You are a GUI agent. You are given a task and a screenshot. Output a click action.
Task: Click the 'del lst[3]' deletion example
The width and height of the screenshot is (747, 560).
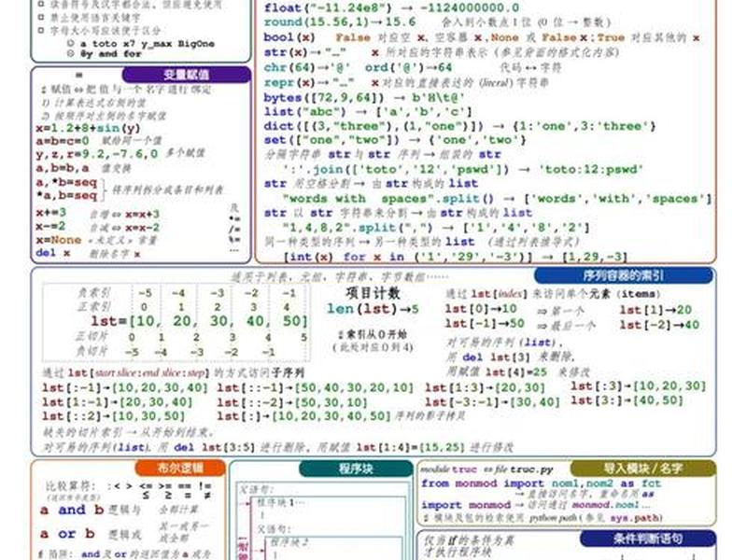pos(496,357)
